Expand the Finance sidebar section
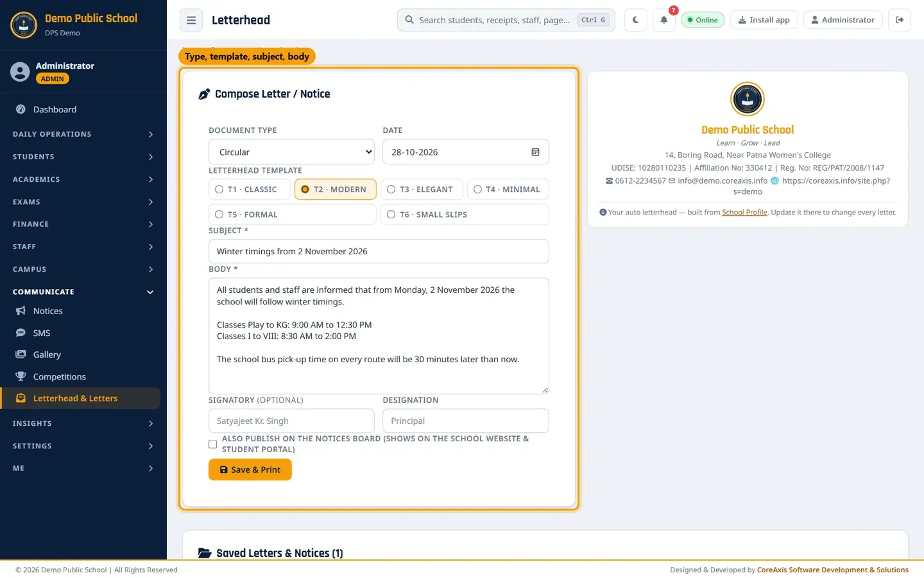 [83, 224]
